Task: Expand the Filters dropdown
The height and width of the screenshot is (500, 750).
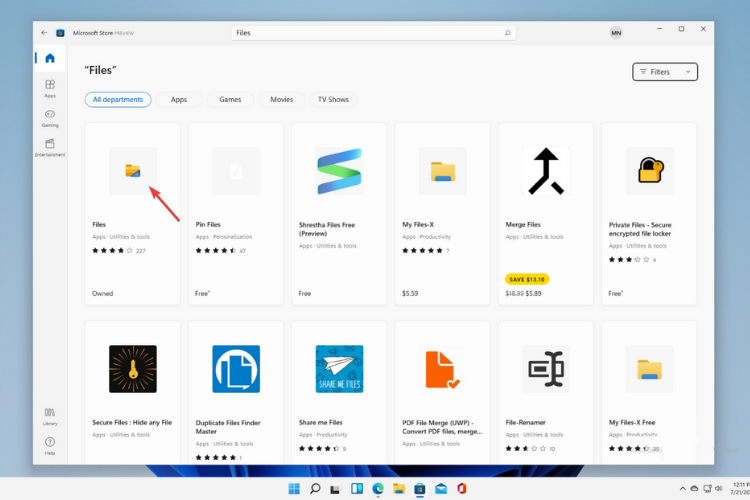Action: [x=665, y=72]
